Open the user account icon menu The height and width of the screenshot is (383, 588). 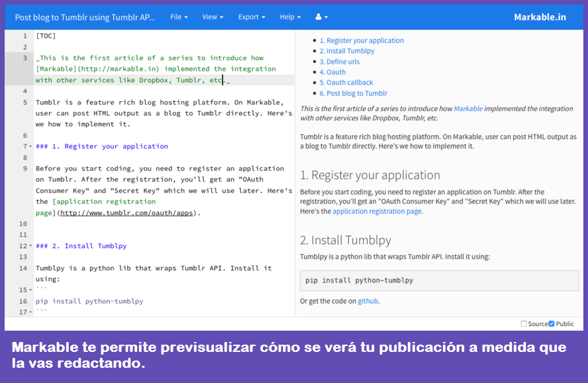(x=322, y=17)
